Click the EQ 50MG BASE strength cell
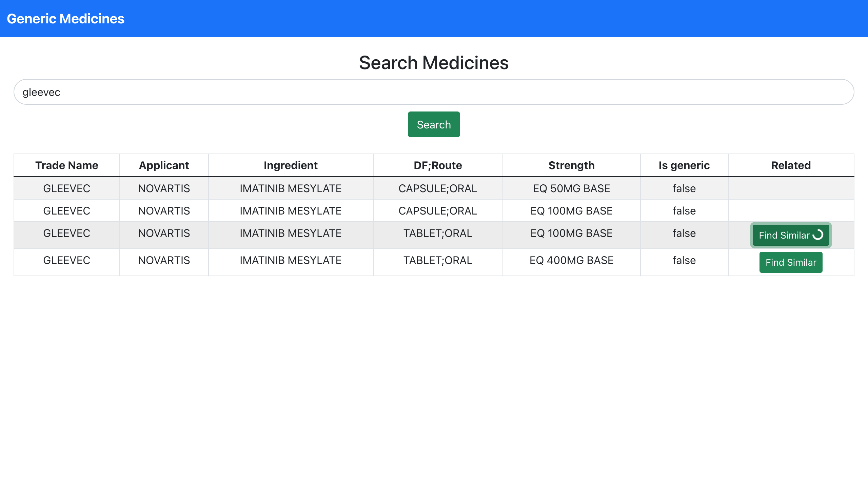Viewport: 868px width, 488px height. coord(571,188)
